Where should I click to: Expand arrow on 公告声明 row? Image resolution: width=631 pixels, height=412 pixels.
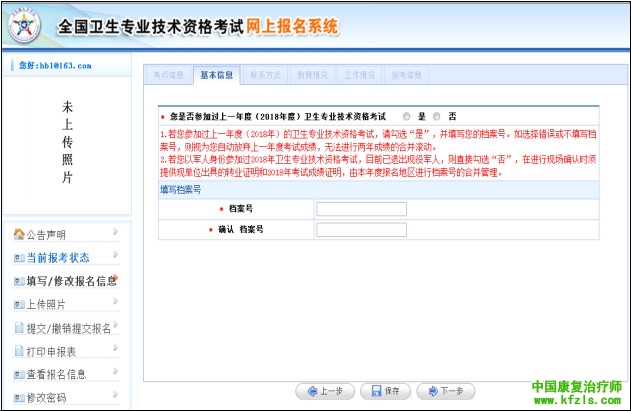115,231
